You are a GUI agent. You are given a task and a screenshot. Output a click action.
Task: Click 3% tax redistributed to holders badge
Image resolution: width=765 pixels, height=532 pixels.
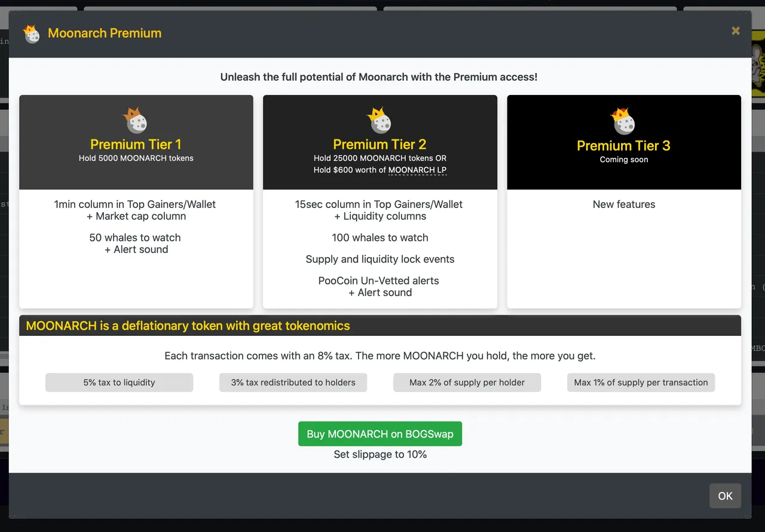click(293, 383)
